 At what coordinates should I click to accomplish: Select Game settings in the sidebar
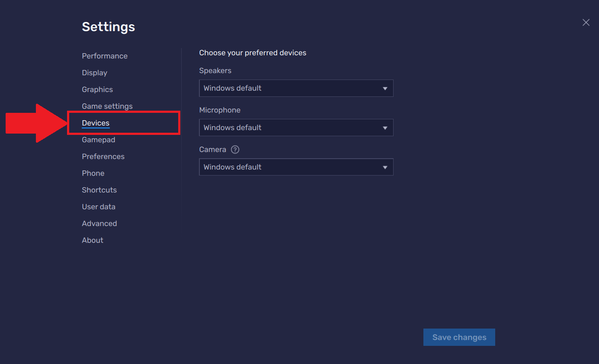(107, 106)
